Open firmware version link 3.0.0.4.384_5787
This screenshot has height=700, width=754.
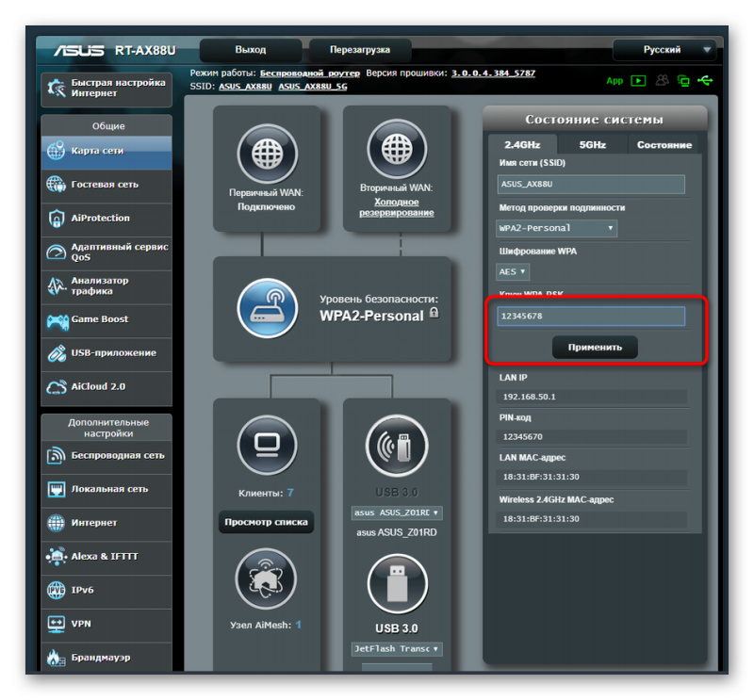point(493,73)
